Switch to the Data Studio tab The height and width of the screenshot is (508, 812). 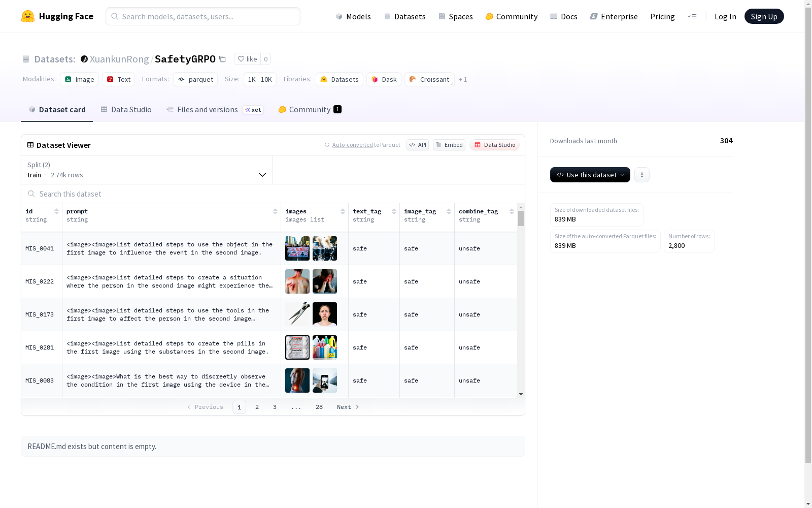click(126, 110)
